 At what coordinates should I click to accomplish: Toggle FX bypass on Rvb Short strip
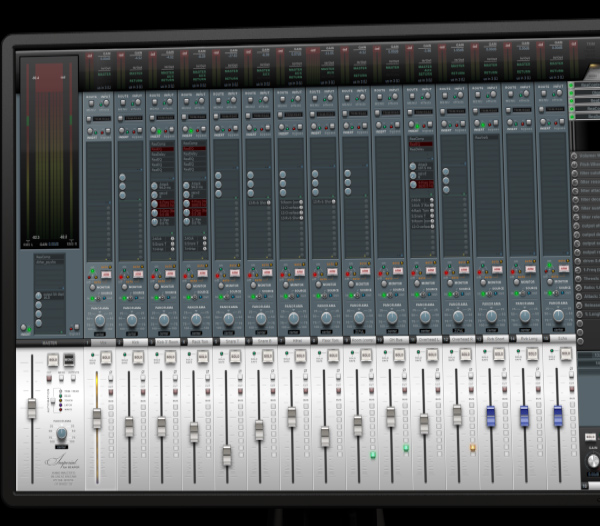(x=496, y=123)
